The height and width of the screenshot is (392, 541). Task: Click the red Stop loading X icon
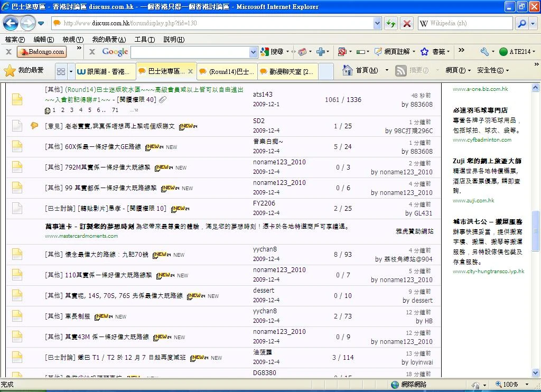[x=407, y=23]
